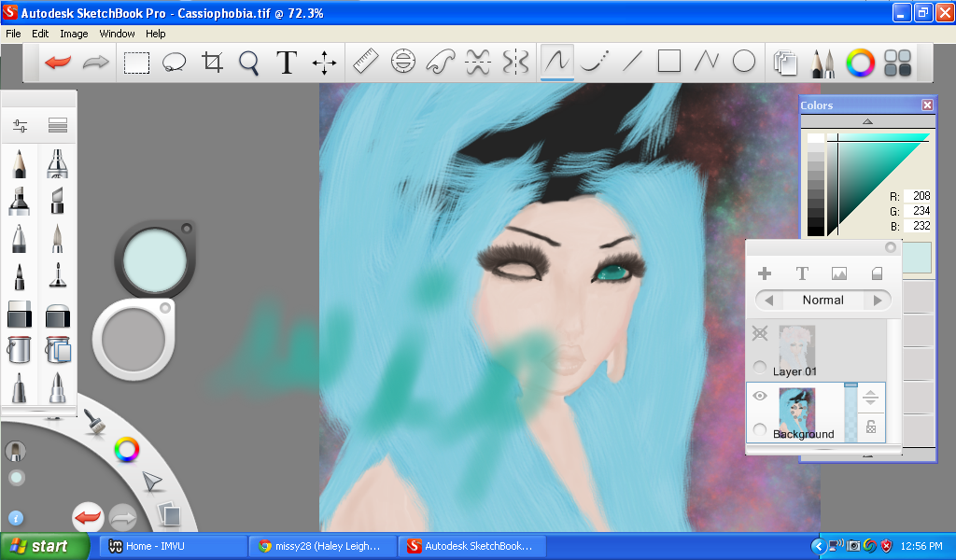
Task: Add a text layer in layer panel
Action: pos(802,273)
